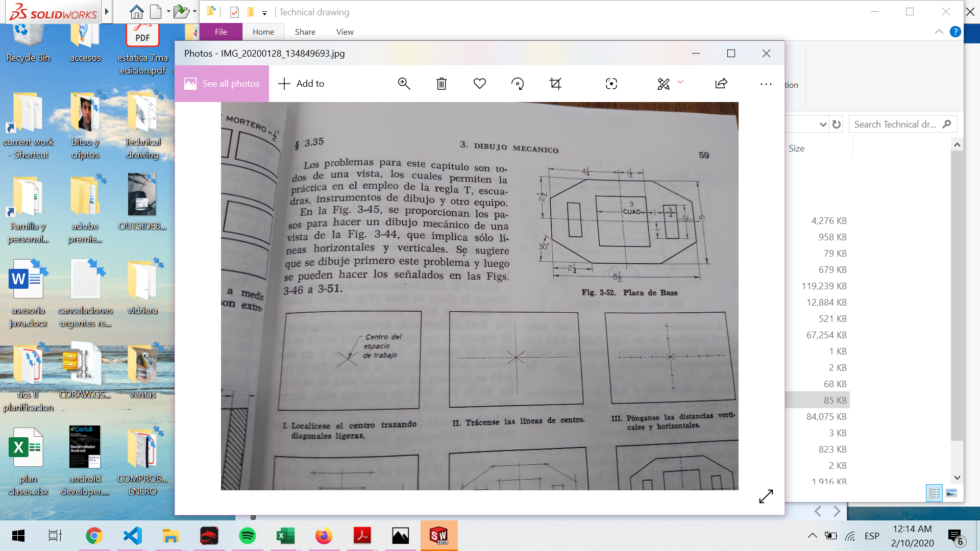This screenshot has height=551, width=980.
Task: Expand the address bar history dropdown
Action: [x=823, y=124]
